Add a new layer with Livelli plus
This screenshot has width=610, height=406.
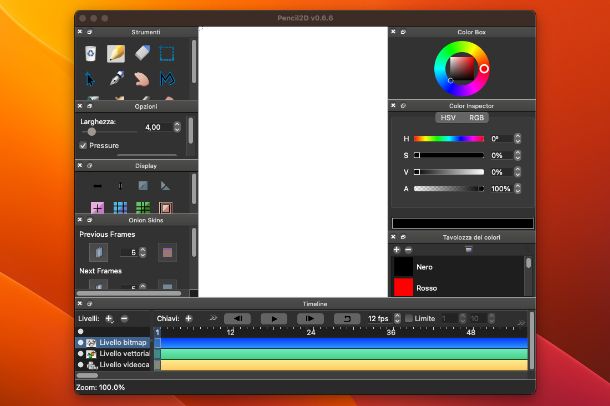click(109, 318)
